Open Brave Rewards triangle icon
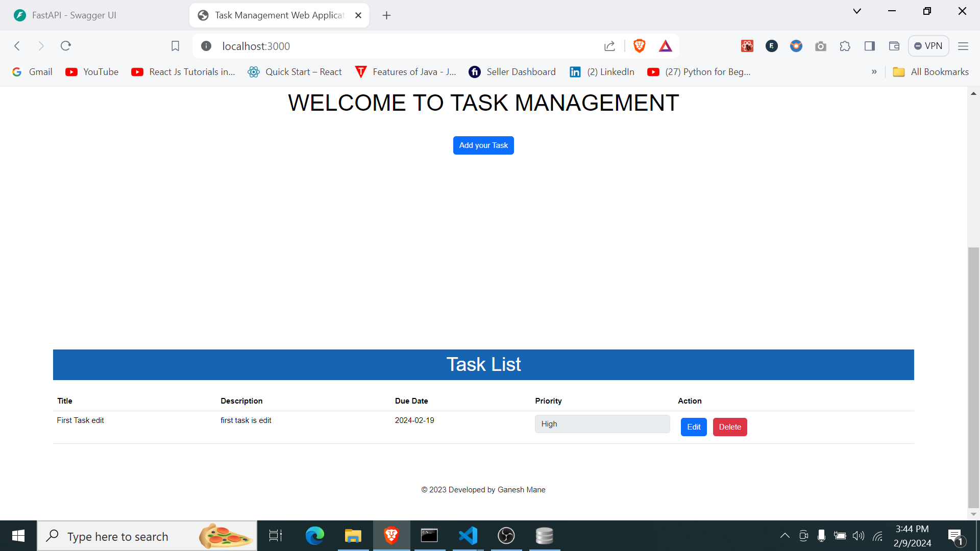The width and height of the screenshot is (980, 551). [x=665, y=46]
